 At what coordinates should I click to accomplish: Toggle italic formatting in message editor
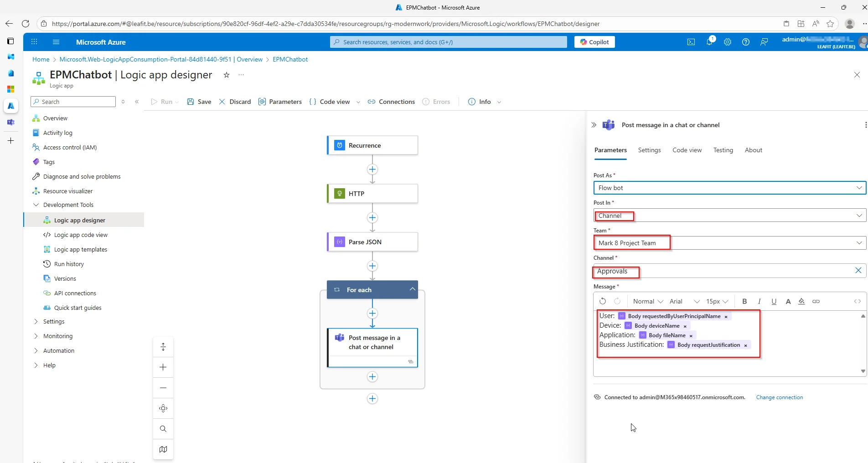tap(759, 301)
